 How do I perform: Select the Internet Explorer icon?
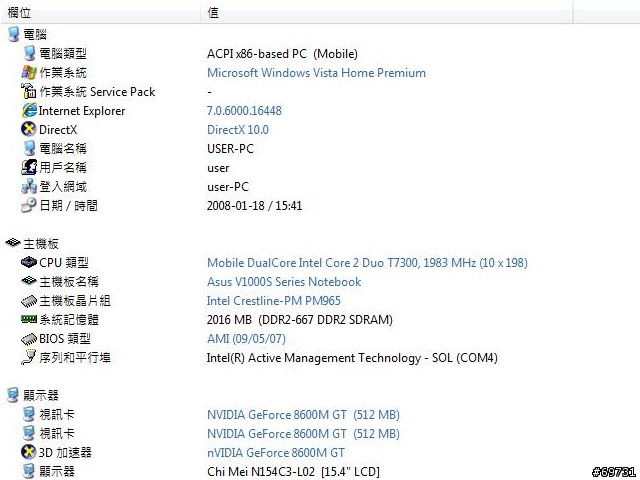(x=29, y=111)
